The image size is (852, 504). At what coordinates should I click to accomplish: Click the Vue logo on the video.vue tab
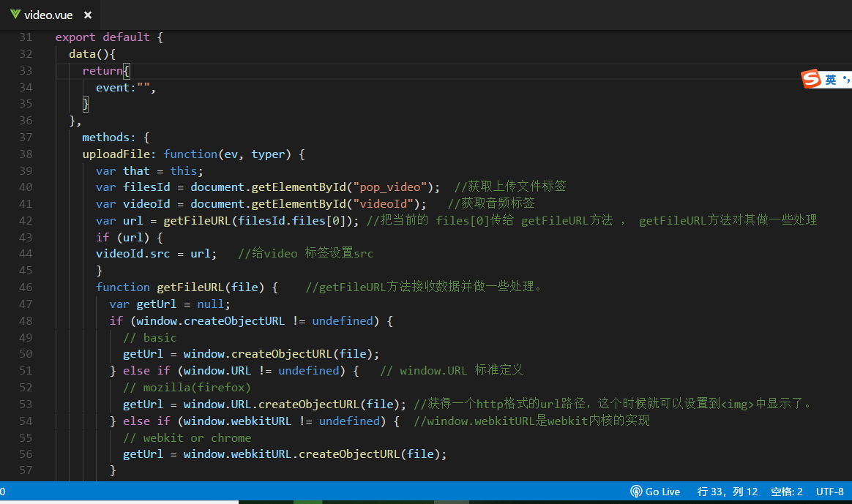coord(15,15)
